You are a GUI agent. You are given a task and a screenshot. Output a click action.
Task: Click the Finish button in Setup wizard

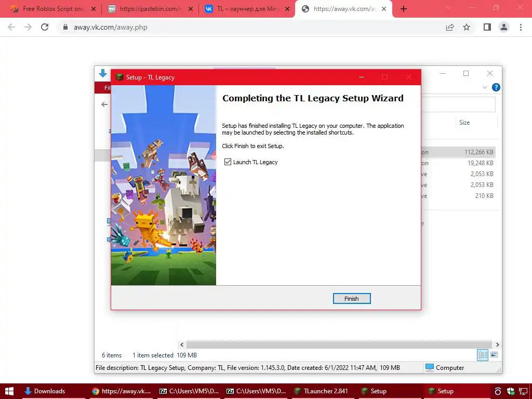352,299
